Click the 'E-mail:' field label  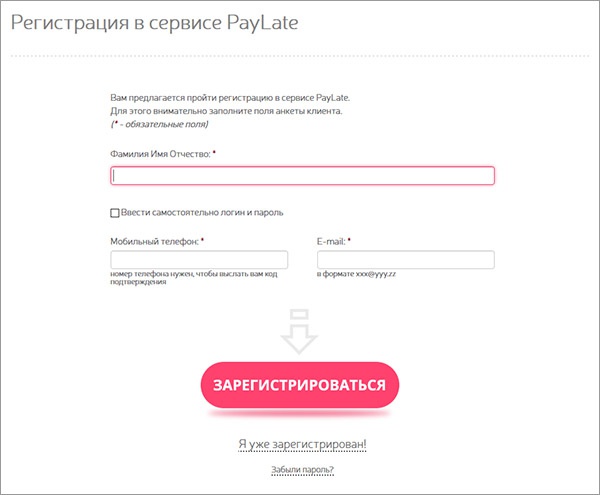tap(330, 241)
